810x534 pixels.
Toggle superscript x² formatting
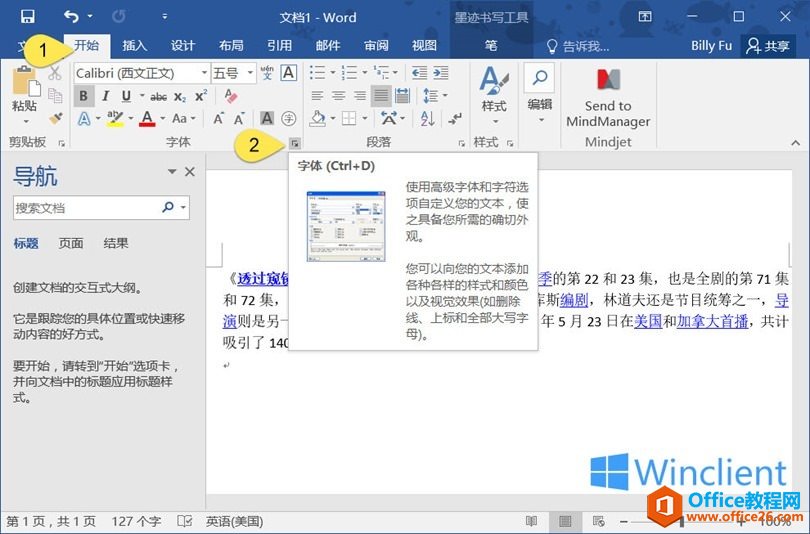pyautogui.click(x=201, y=97)
